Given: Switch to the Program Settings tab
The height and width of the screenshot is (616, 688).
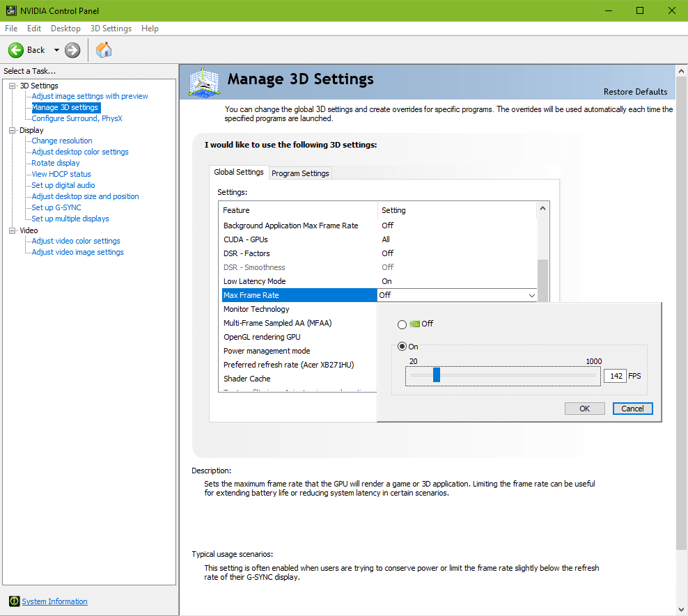Looking at the screenshot, I should tap(300, 173).
